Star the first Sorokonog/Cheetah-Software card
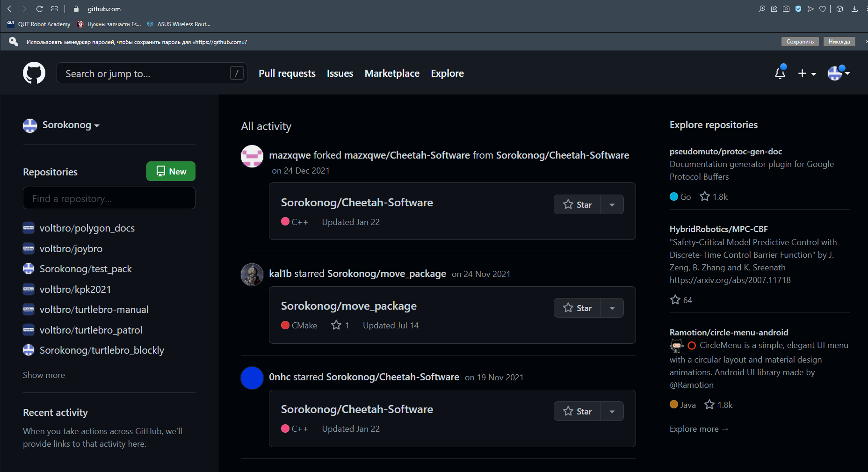Screen dimensions: 868x472 coord(577,204)
